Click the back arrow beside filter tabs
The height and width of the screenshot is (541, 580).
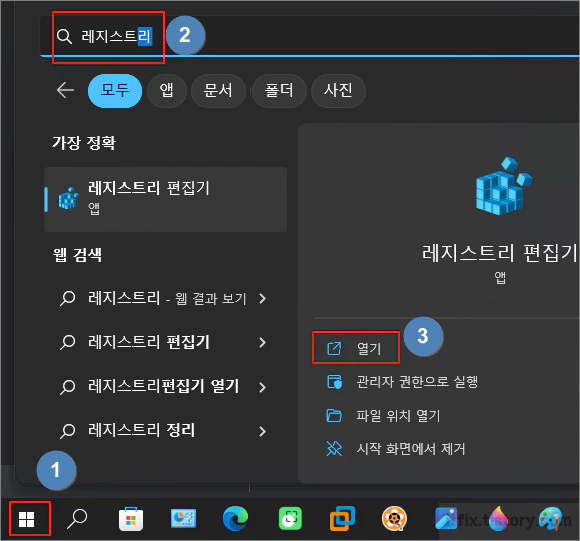(65, 90)
